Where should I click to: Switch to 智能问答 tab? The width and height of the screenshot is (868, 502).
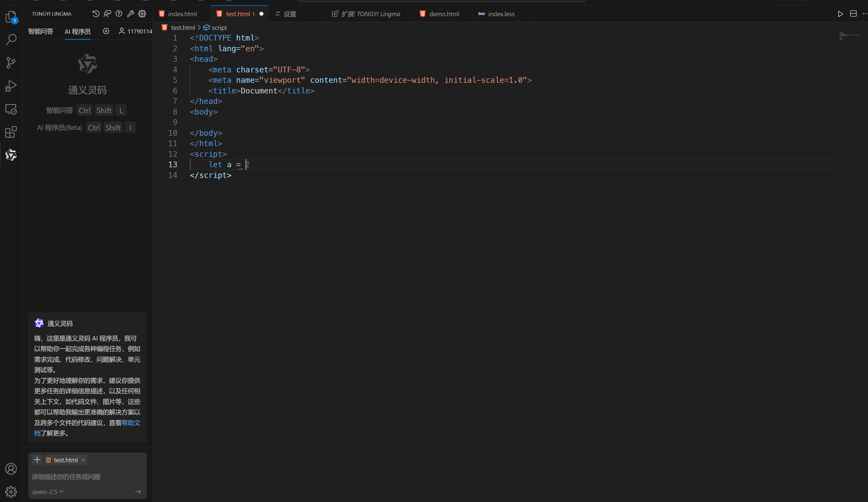[x=41, y=31]
